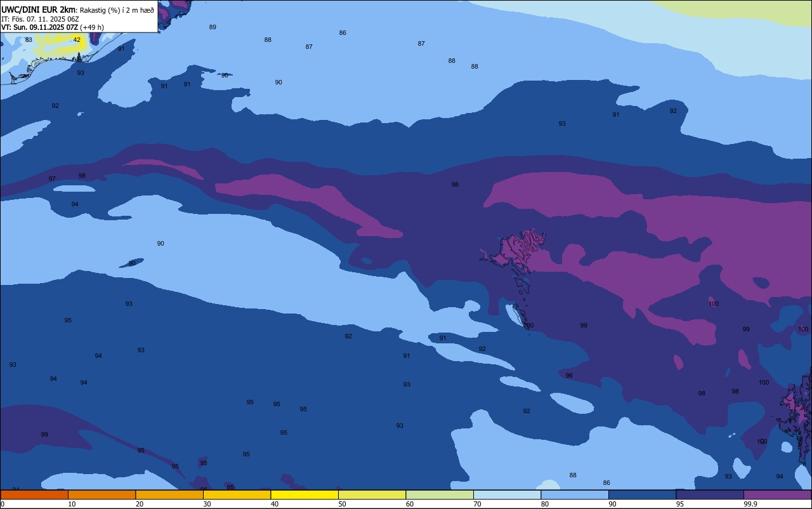Click the 30–40 golden legend swatch
This screenshot has width=812, height=509.
point(237,494)
